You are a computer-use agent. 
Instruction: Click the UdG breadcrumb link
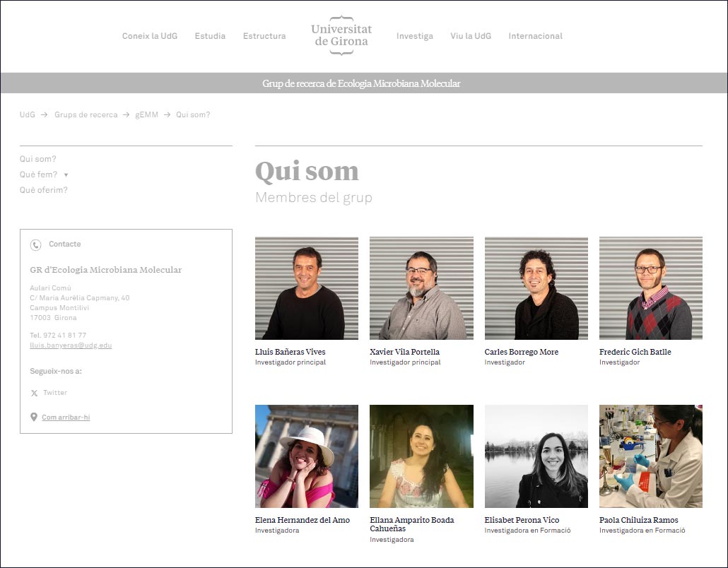point(27,114)
